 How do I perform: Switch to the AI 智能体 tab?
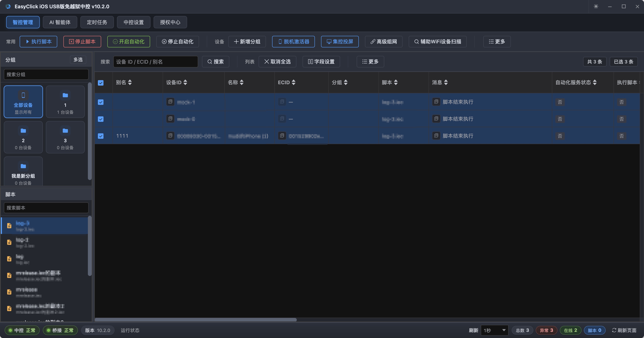pyautogui.click(x=60, y=22)
